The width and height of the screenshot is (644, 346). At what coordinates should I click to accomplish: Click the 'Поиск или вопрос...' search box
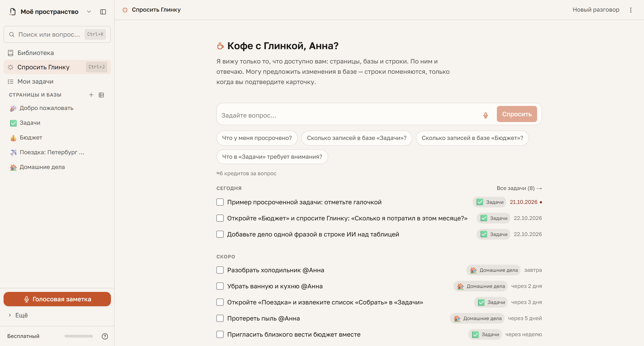[x=57, y=34]
